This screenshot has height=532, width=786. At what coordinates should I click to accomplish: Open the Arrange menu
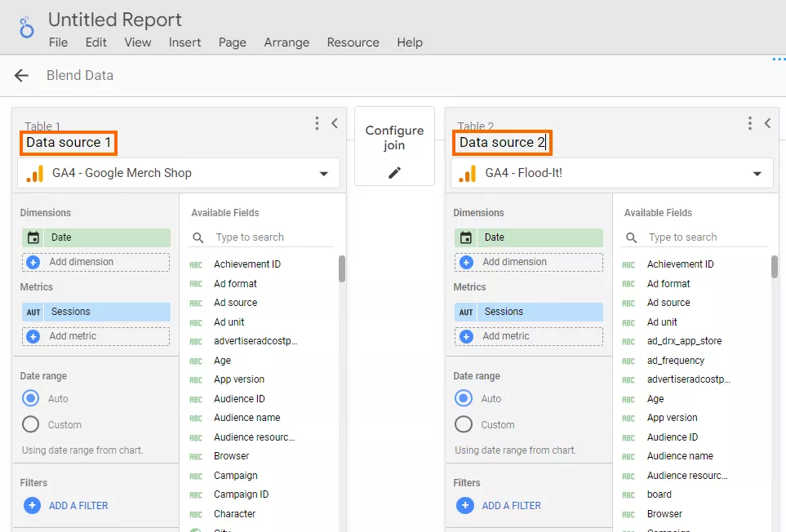(286, 42)
